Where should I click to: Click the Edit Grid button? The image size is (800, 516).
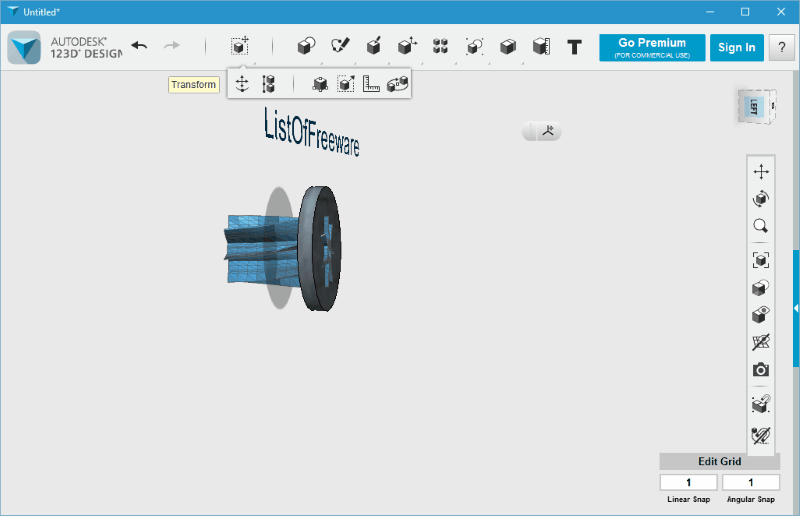click(x=719, y=461)
